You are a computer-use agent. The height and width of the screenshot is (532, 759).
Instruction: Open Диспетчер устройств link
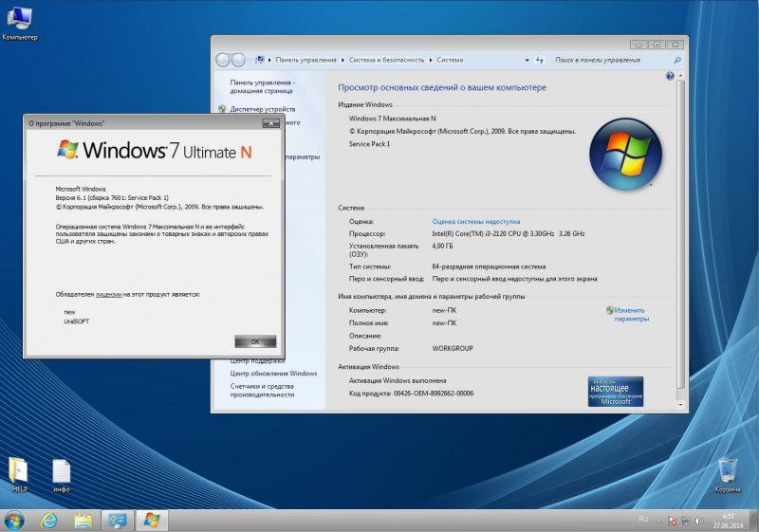pos(263,109)
